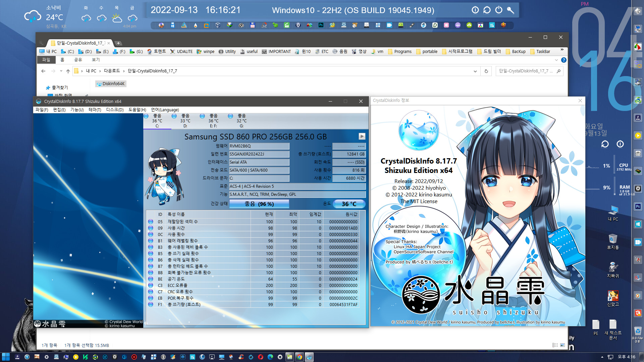Open the 지빠귀 desktop icon
The height and width of the screenshot is (362, 644).
(613, 270)
